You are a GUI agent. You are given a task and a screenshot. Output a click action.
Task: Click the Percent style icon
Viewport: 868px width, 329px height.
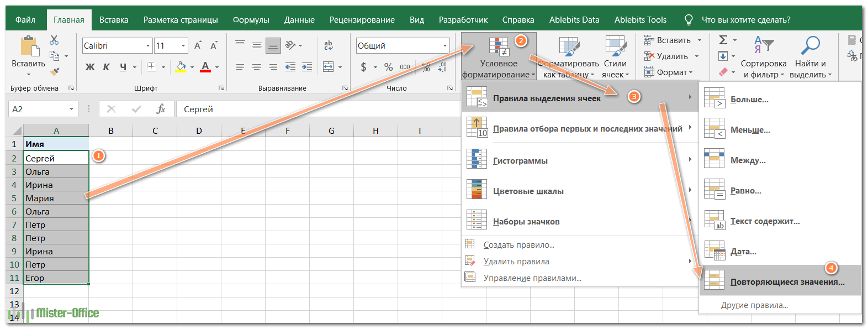389,67
